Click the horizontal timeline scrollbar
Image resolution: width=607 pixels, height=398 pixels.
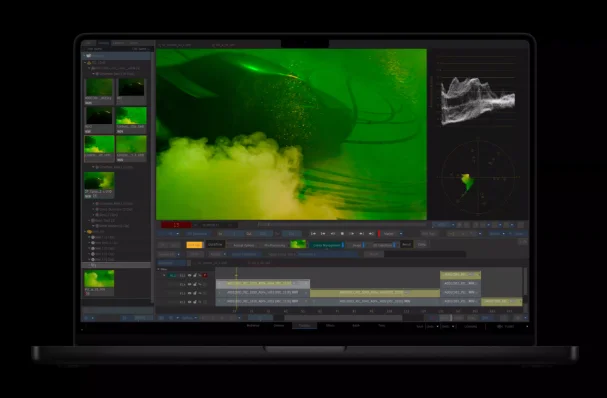click(343, 318)
